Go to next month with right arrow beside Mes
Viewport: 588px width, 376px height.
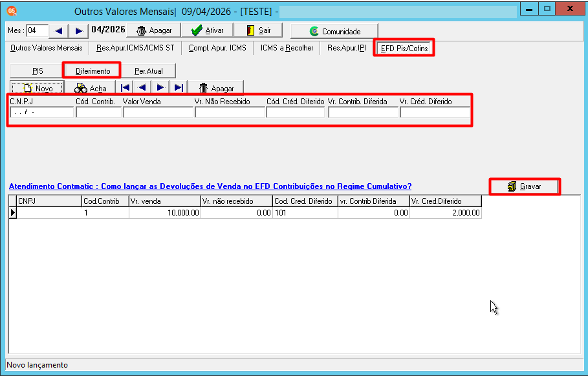tap(79, 31)
